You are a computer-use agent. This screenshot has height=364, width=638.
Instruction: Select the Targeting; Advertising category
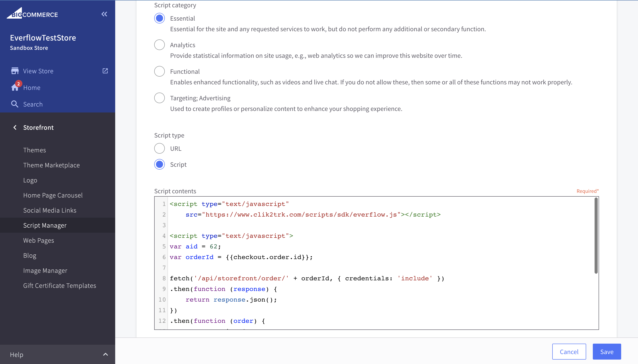tap(159, 98)
